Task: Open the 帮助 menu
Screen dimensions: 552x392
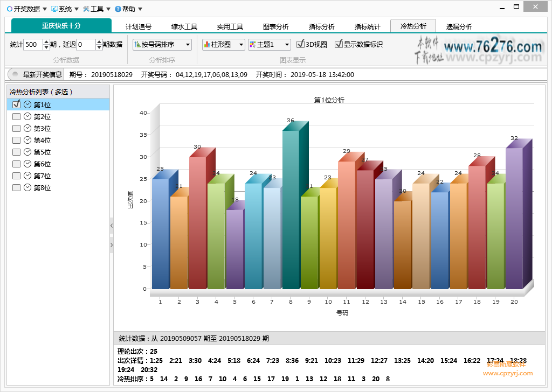Action: [x=128, y=9]
